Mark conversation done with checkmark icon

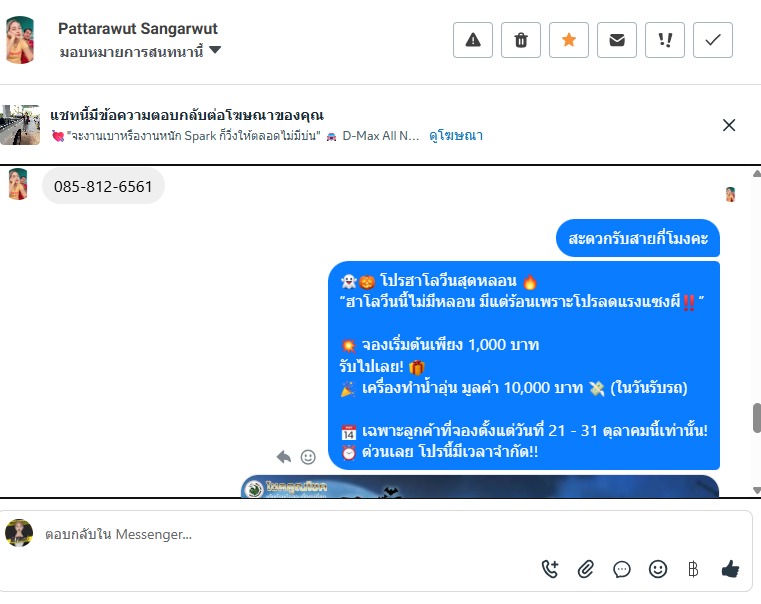(713, 40)
